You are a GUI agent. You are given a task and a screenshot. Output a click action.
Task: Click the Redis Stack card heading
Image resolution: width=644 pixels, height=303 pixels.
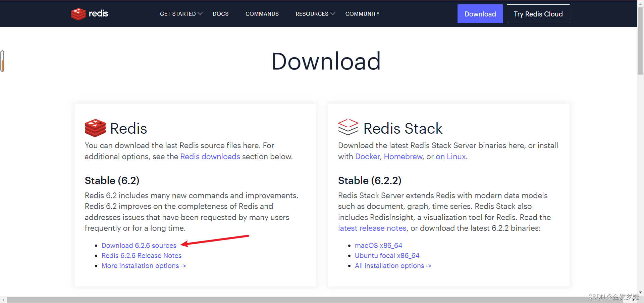(x=403, y=129)
